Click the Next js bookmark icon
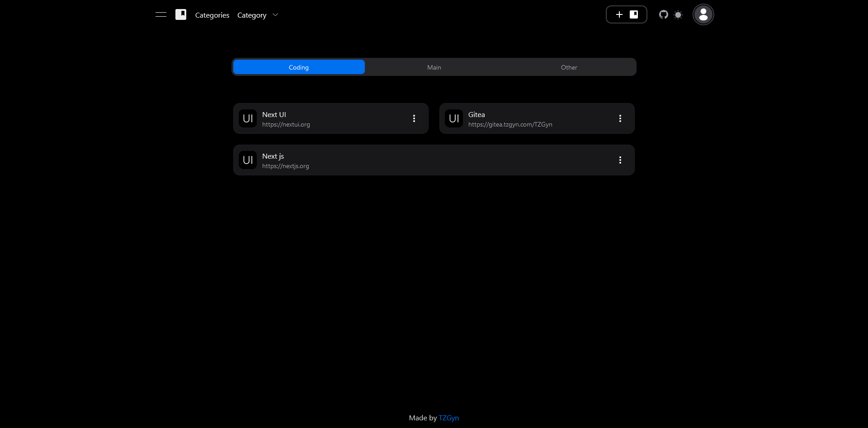 tap(247, 160)
